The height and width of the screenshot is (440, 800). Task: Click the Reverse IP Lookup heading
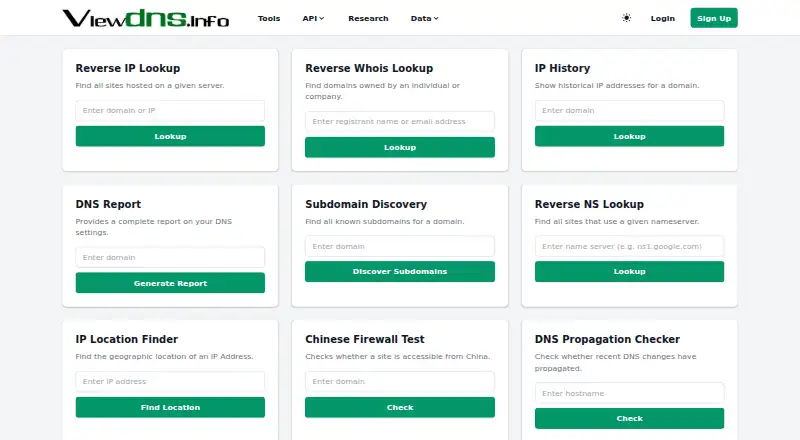pos(128,68)
